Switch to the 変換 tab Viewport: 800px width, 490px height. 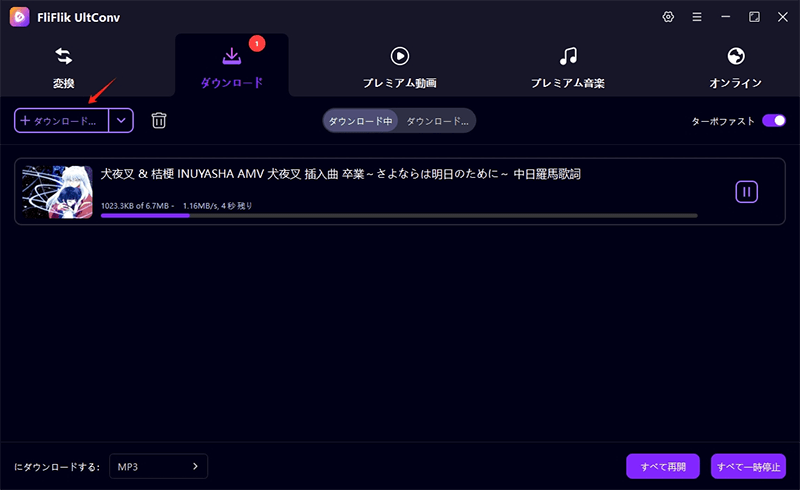[x=64, y=68]
